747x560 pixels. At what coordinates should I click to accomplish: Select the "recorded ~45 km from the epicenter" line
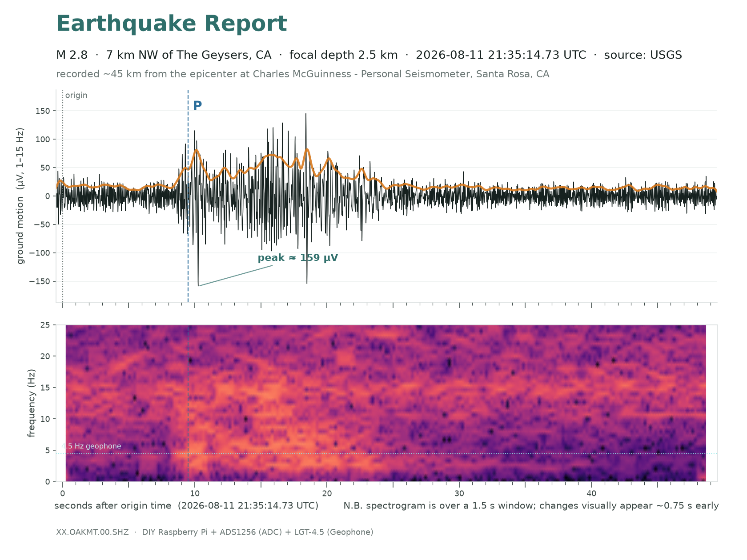(x=303, y=74)
